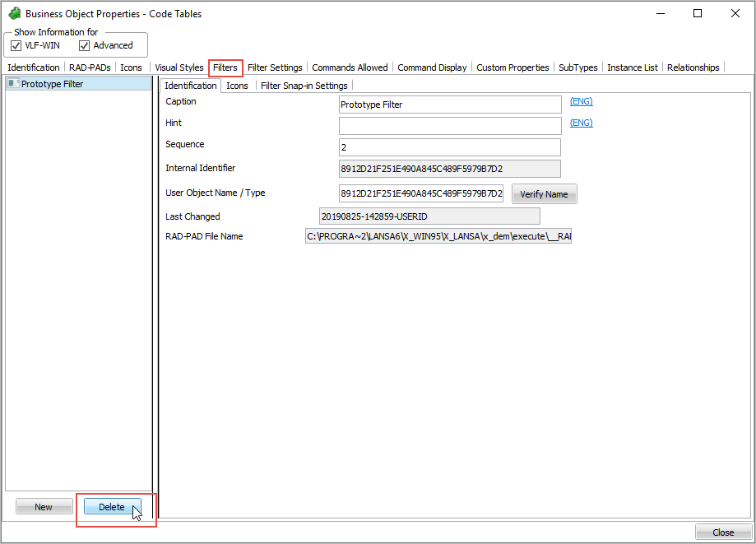Open the Command Display tab
The height and width of the screenshot is (544, 756).
(432, 67)
